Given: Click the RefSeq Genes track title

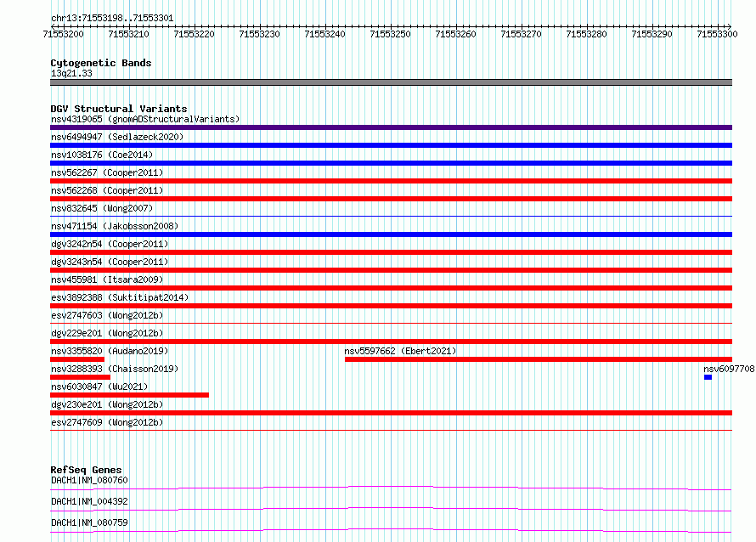Looking at the screenshot, I should click(x=87, y=470).
